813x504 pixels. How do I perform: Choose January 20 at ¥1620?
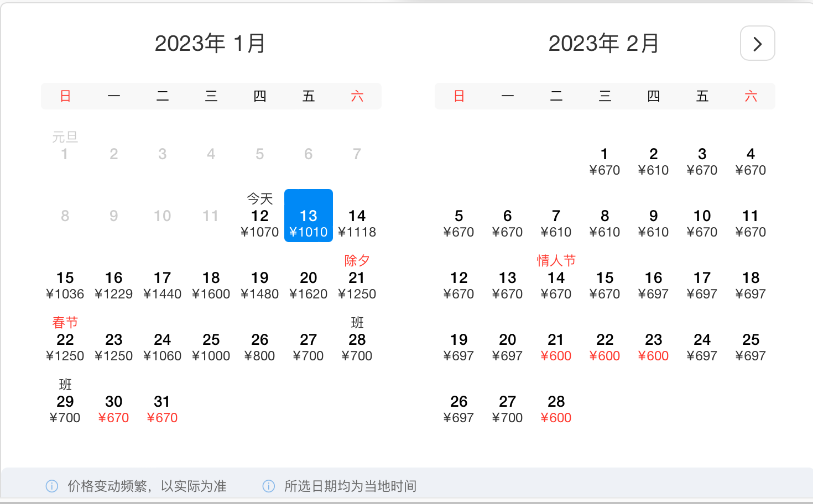[x=308, y=285]
